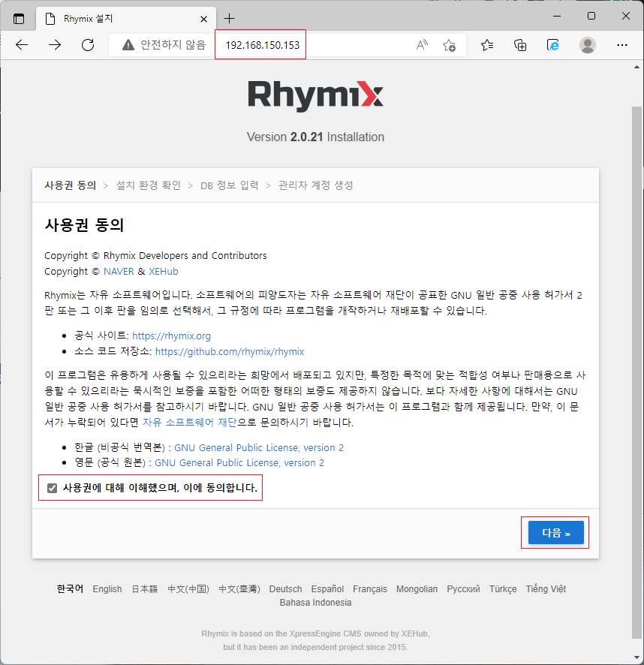The height and width of the screenshot is (665, 644).
Task: Click the scrollbar up arrow
Action: click(x=636, y=67)
